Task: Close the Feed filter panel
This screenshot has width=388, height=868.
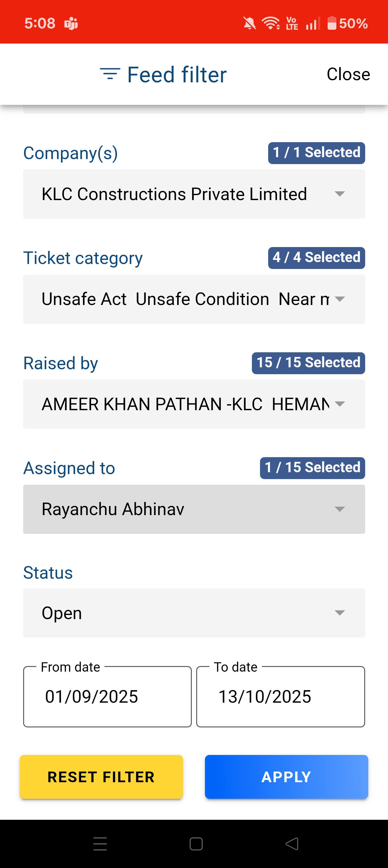Action: 348,74
